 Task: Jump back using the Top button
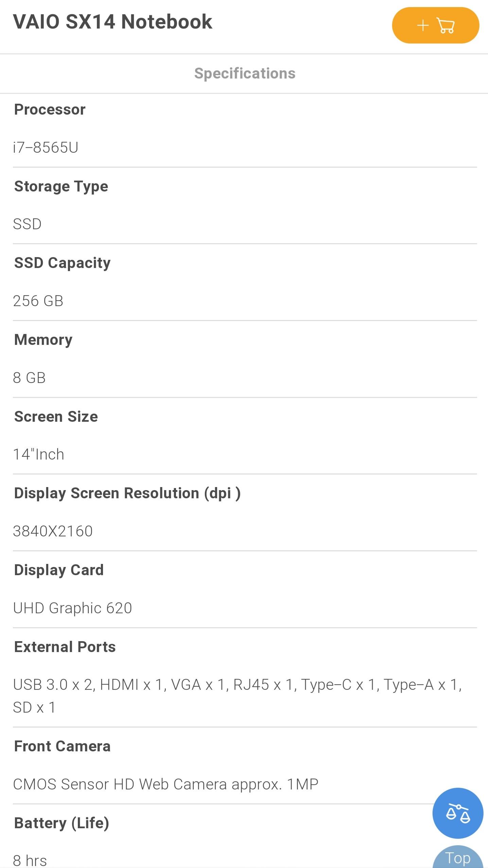458,857
